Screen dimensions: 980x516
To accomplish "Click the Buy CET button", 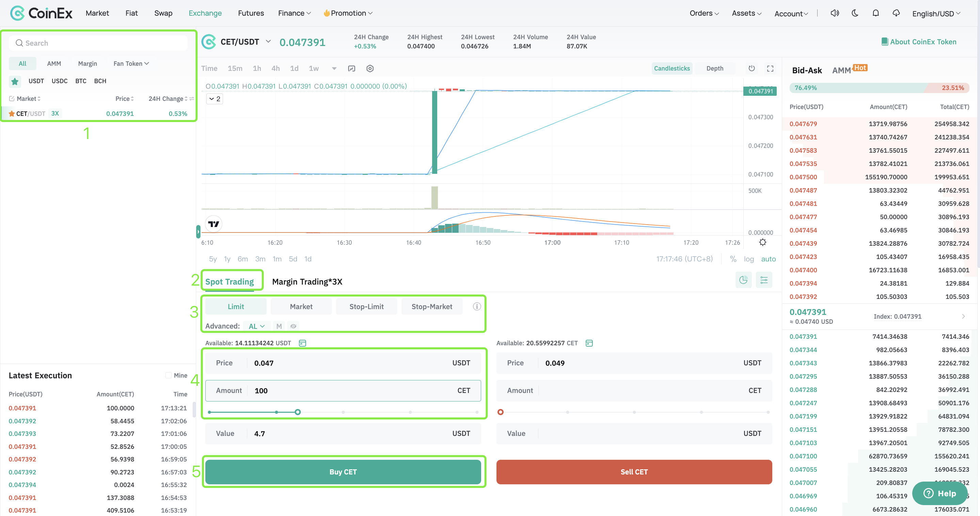I will [x=343, y=472].
